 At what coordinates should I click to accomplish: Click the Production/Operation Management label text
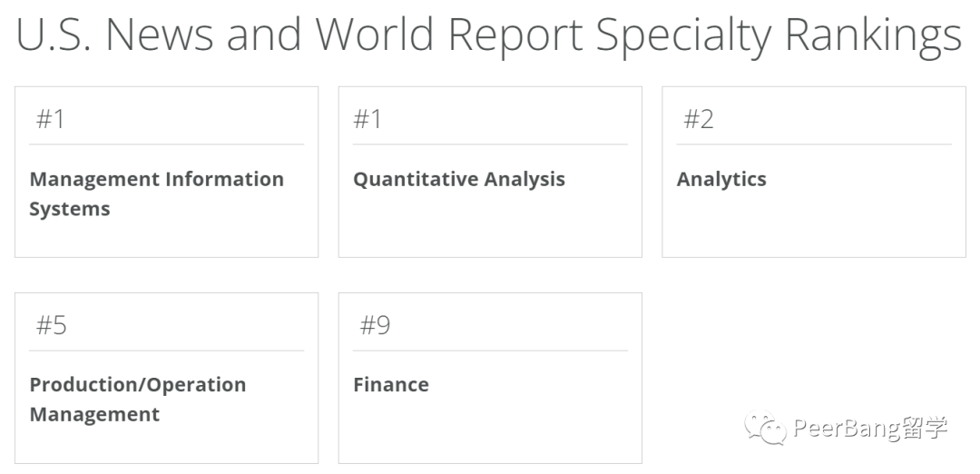138,400
